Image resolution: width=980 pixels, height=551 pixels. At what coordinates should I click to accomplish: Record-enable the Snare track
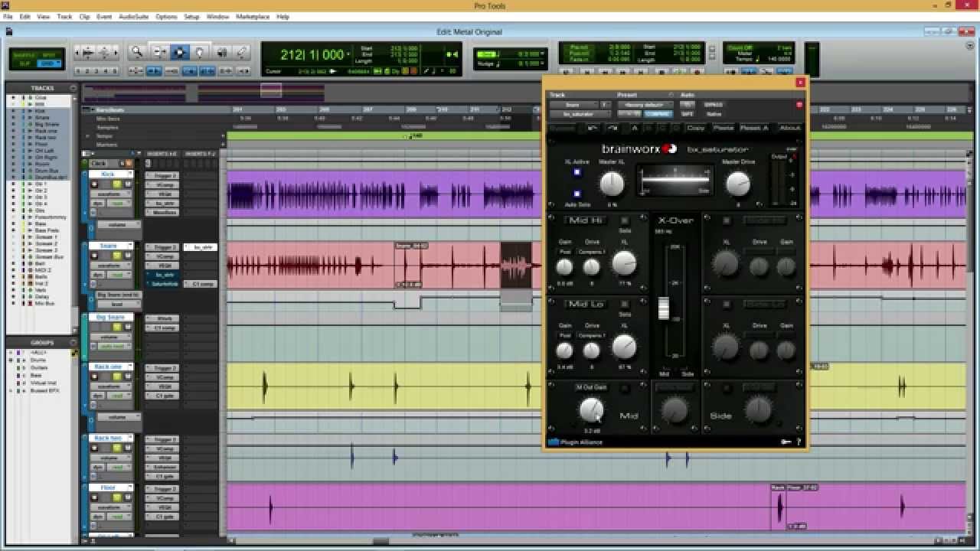95,256
